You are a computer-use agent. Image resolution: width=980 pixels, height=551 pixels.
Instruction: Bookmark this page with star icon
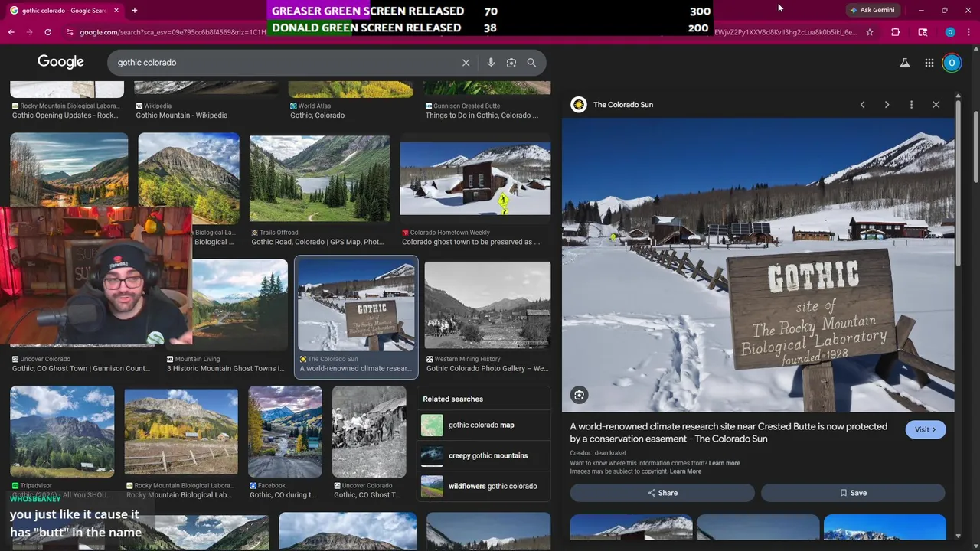870,32
